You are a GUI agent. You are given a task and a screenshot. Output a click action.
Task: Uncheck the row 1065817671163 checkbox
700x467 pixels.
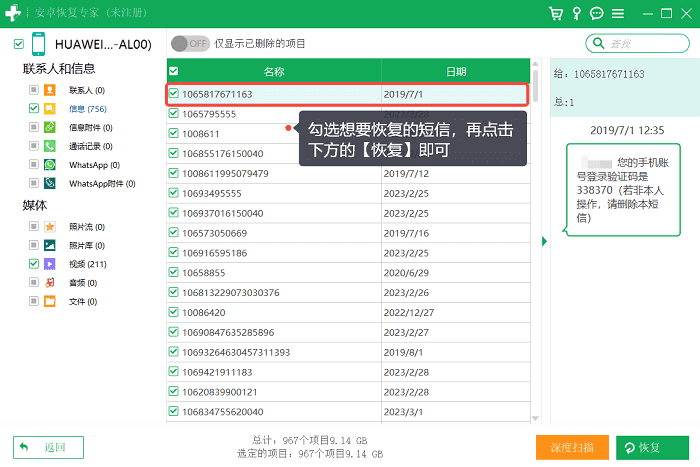pos(174,94)
